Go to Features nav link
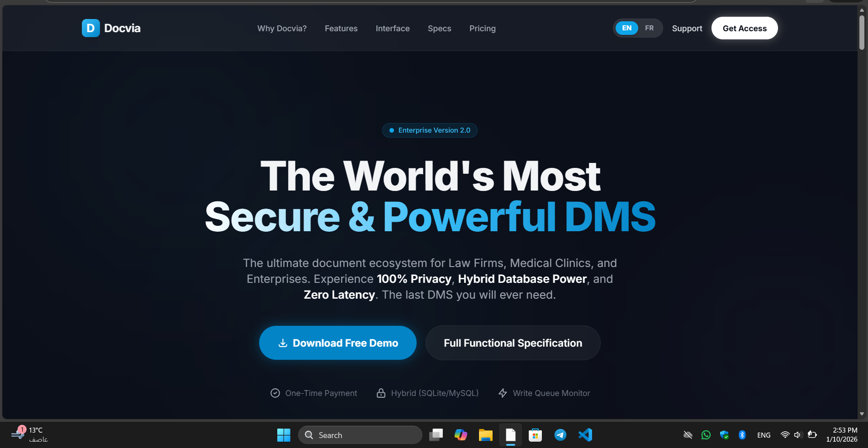 tap(341, 29)
